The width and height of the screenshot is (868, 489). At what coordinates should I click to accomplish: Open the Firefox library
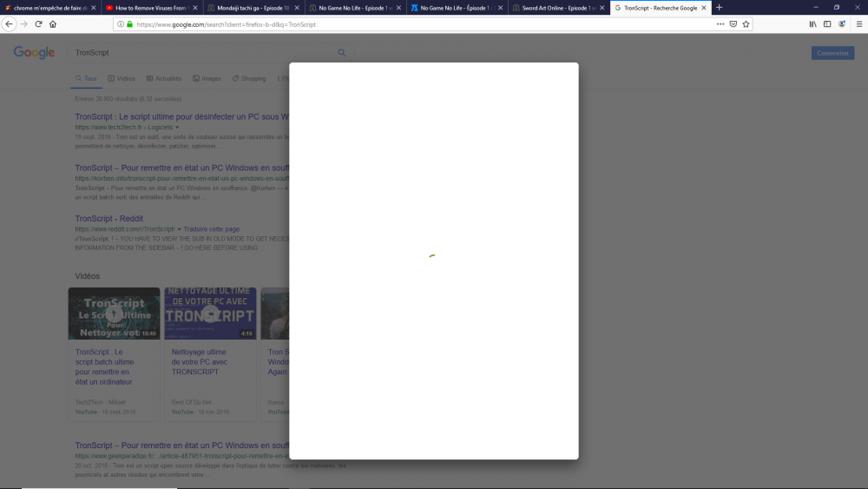(x=812, y=24)
